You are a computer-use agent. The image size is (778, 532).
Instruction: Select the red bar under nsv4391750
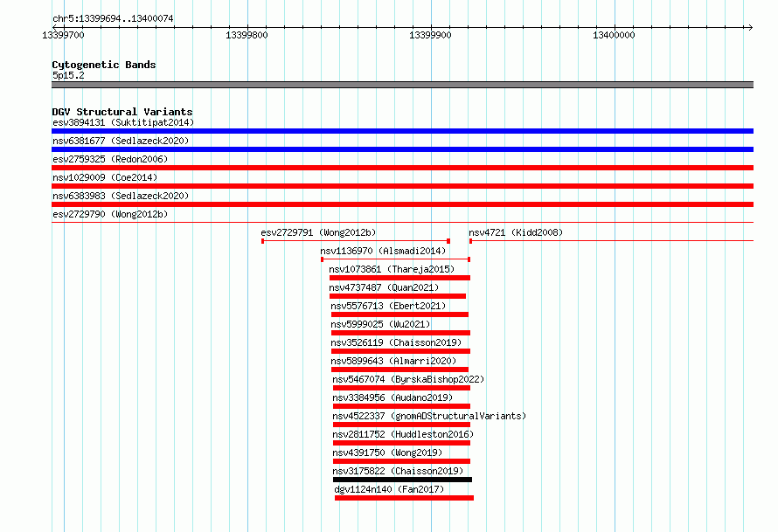point(401,461)
